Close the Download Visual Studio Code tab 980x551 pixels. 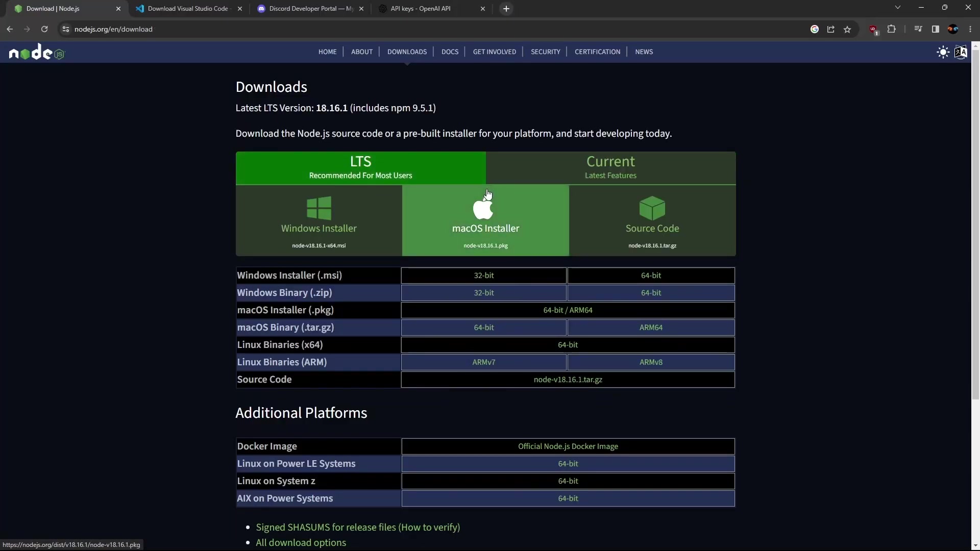tap(240, 9)
